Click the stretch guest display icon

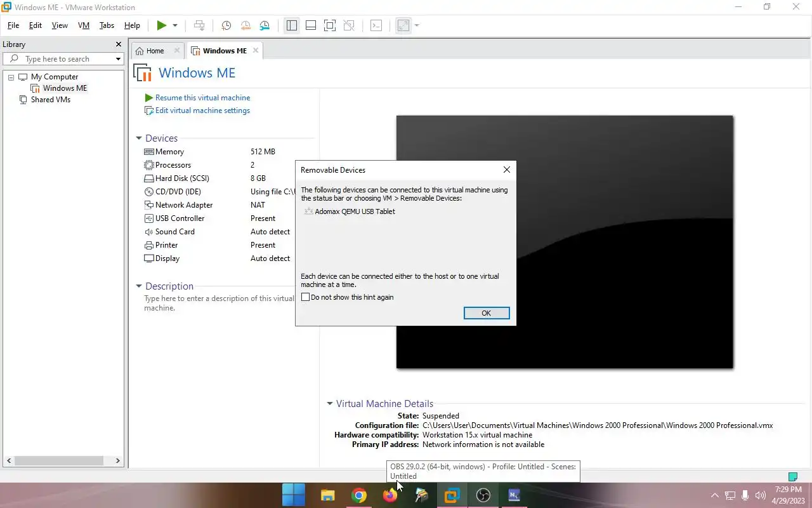pyautogui.click(x=403, y=25)
